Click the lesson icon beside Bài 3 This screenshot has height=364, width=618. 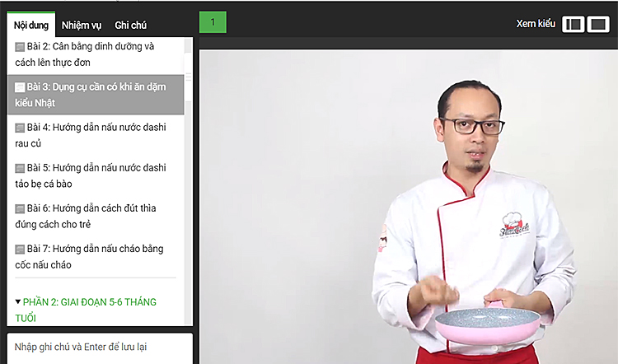[x=20, y=87]
